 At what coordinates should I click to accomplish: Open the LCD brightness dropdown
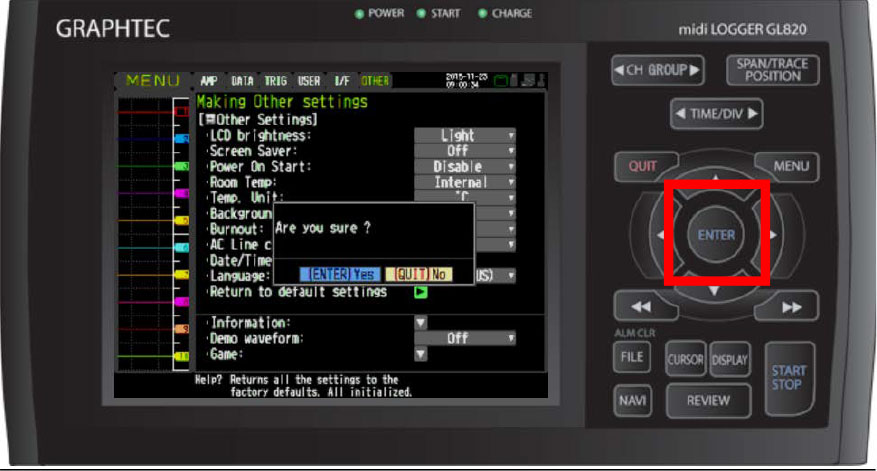click(465, 135)
